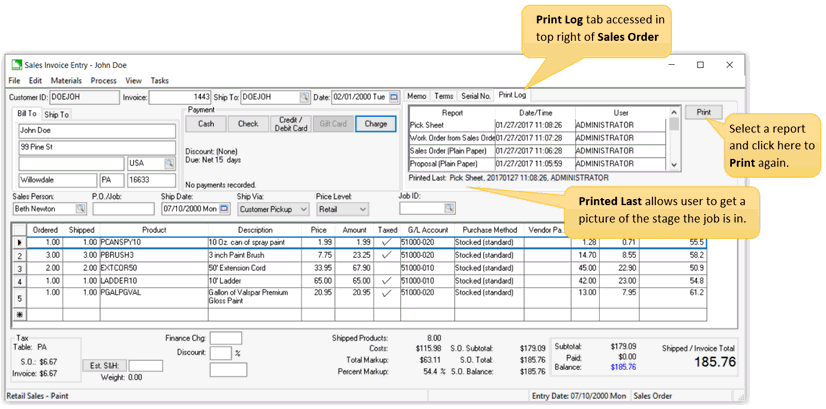Open the invoice Date calendar icon

(x=394, y=98)
